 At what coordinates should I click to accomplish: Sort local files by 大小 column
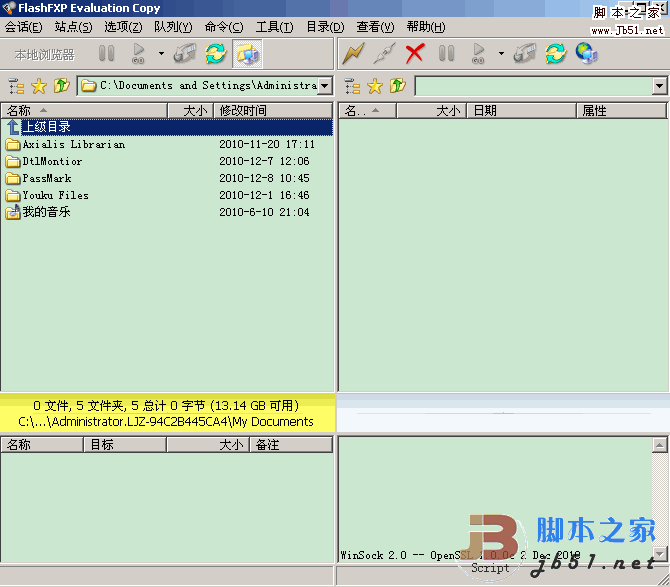coord(191,111)
